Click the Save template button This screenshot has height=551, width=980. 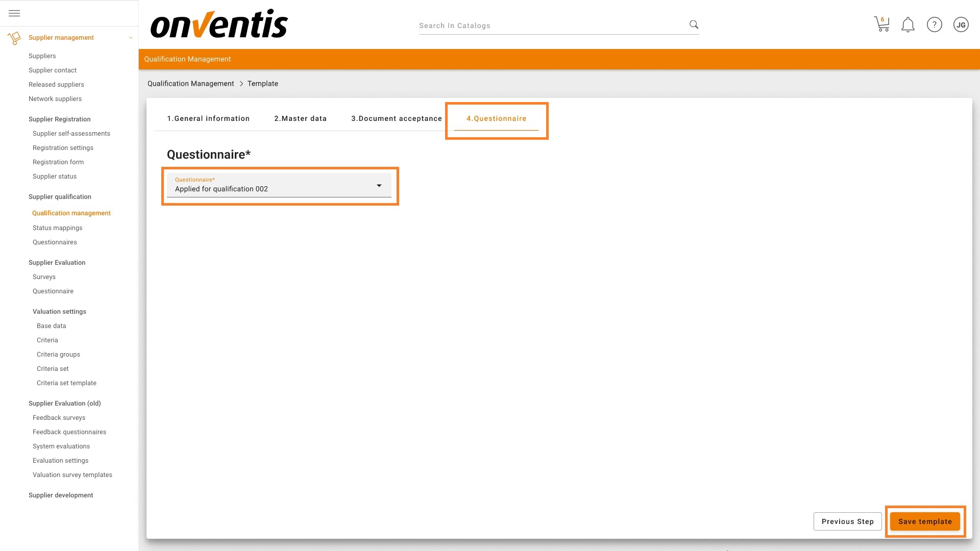coord(924,521)
